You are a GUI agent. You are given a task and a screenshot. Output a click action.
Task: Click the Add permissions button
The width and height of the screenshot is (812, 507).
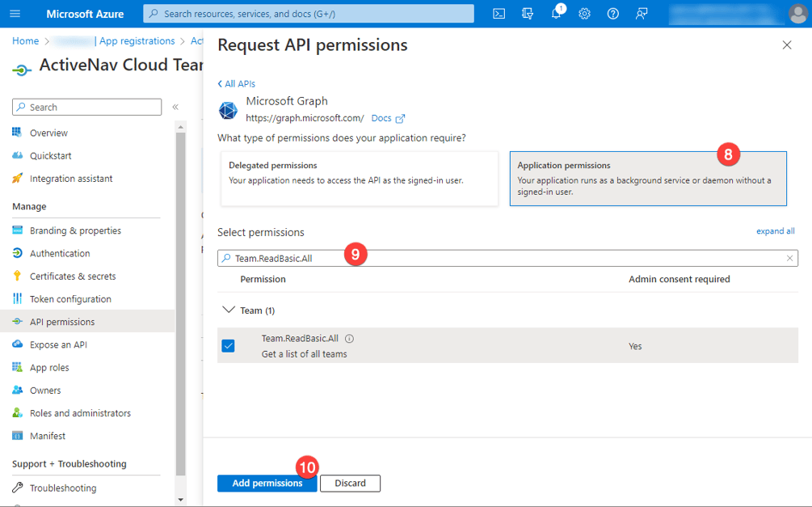click(x=267, y=483)
